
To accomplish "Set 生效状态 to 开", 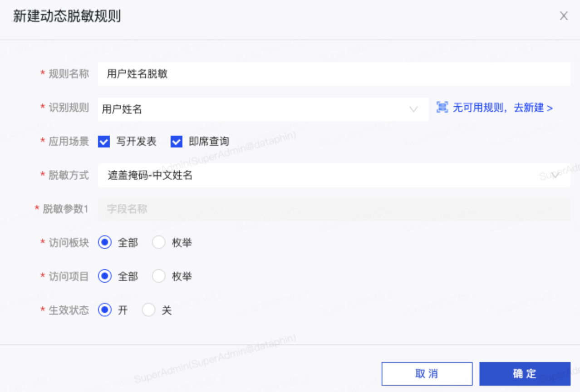I will coord(105,310).
